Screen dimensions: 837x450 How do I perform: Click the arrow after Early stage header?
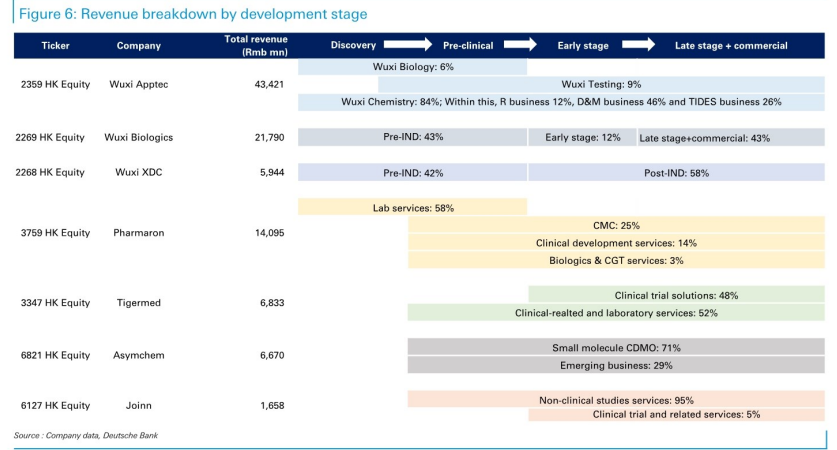(638, 44)
